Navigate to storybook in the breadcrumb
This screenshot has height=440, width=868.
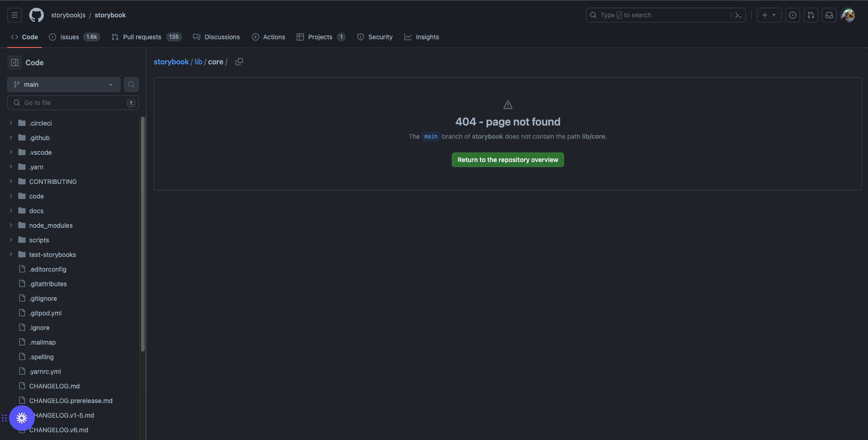(x=171, y=61)
